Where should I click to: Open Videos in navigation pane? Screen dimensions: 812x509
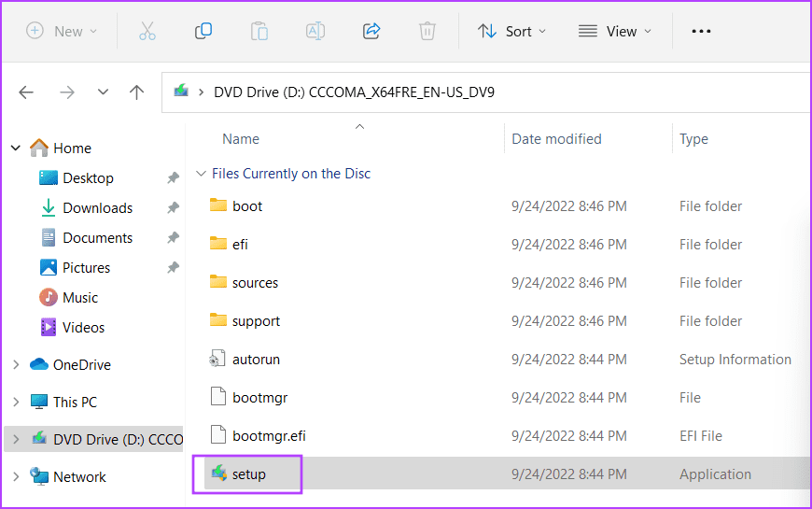(73, 328)
